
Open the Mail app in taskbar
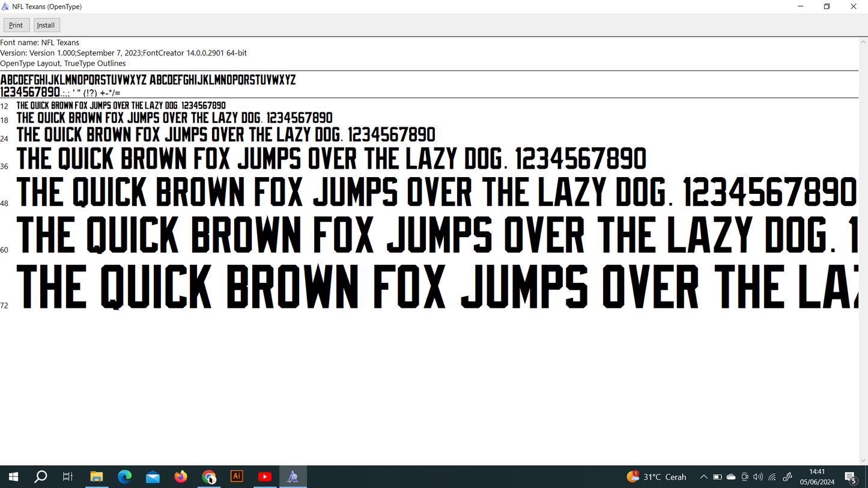point(153,477)
